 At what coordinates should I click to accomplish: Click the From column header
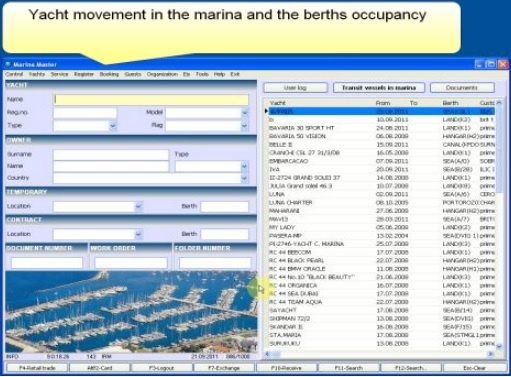tap(383, 103)
